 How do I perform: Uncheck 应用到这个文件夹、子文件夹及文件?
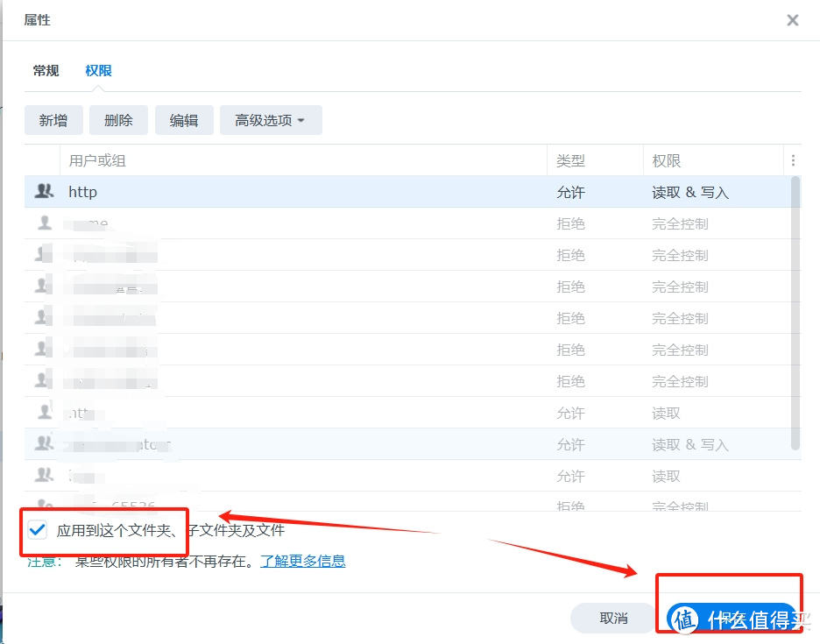(36, 530)
